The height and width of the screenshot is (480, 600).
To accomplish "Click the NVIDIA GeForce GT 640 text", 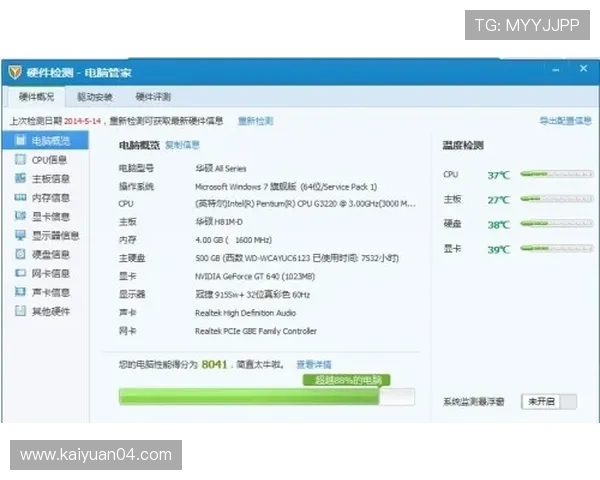I will pos(255,276).
